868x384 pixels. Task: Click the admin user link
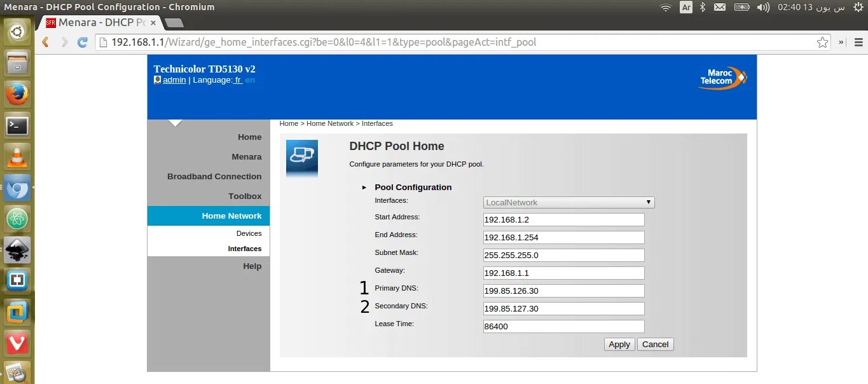pos(174,80)
